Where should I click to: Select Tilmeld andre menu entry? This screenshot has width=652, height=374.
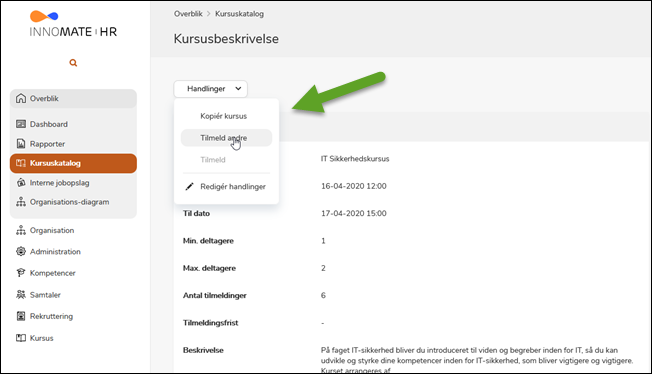click(226, 138)
